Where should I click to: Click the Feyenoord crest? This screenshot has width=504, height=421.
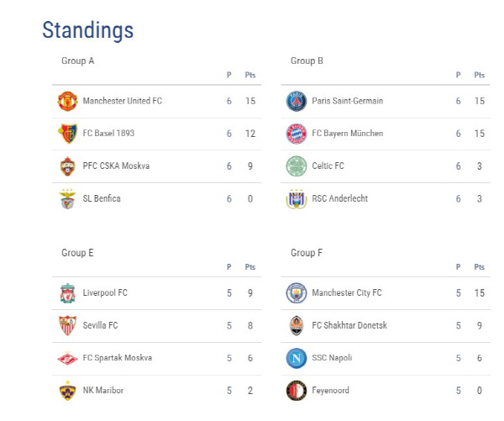[297, 391]
